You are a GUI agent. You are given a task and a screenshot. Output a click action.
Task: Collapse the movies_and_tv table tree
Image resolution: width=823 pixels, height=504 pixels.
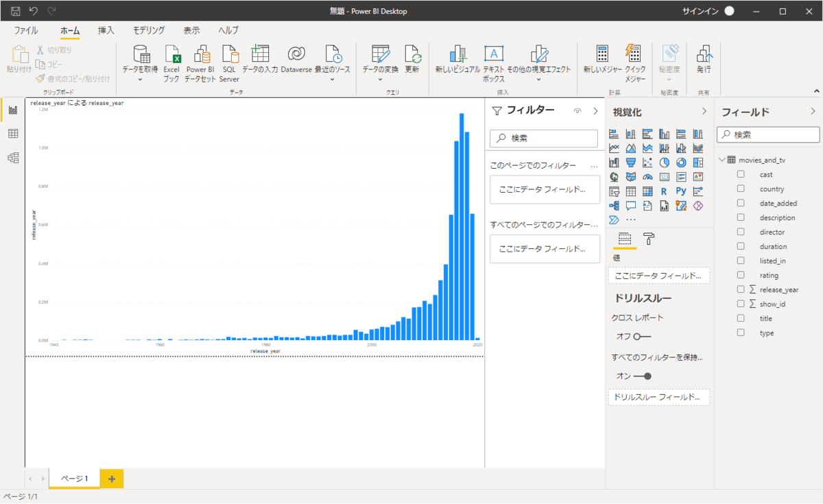click(x=721, y=160)
